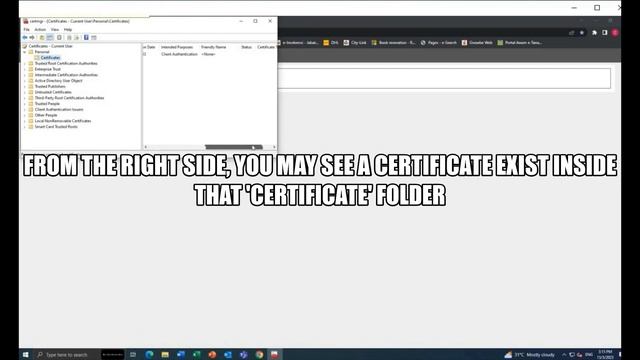Click the horizontal scrollbar thumb in certificate list
640x360 pixels.
click(233, 147)
